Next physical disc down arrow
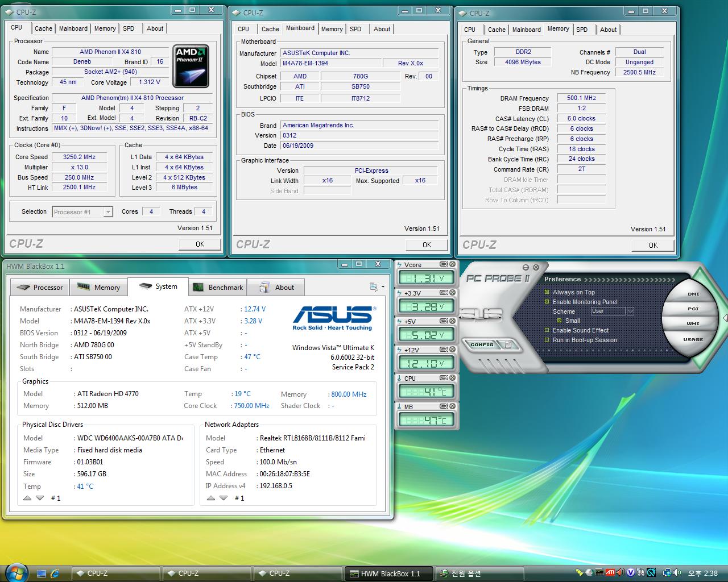728x582 pixels. tap(40, 498)
